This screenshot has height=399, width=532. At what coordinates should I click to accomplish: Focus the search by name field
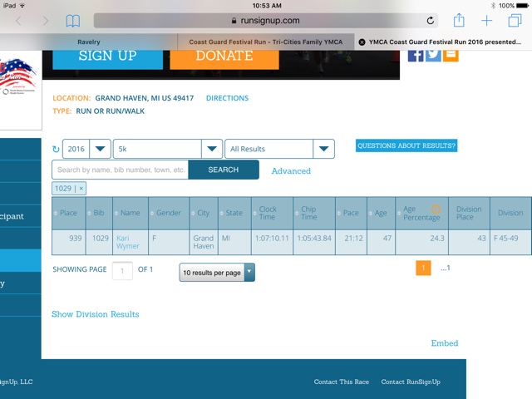click(120, 170)
